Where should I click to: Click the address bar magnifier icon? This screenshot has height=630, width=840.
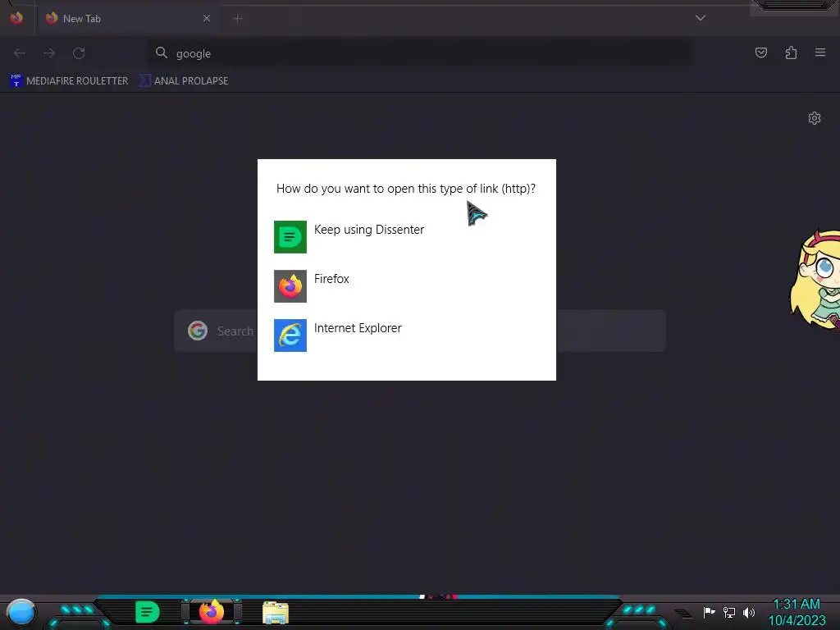162,52
